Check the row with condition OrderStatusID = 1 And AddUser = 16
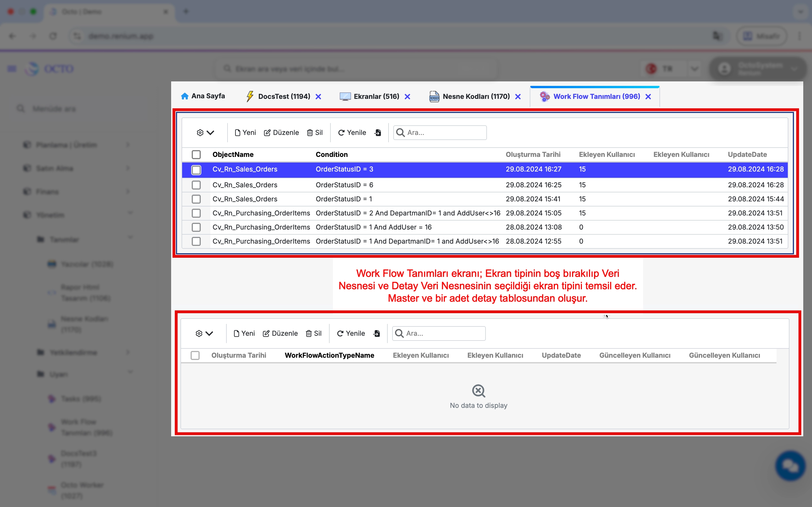 [196, 227]
